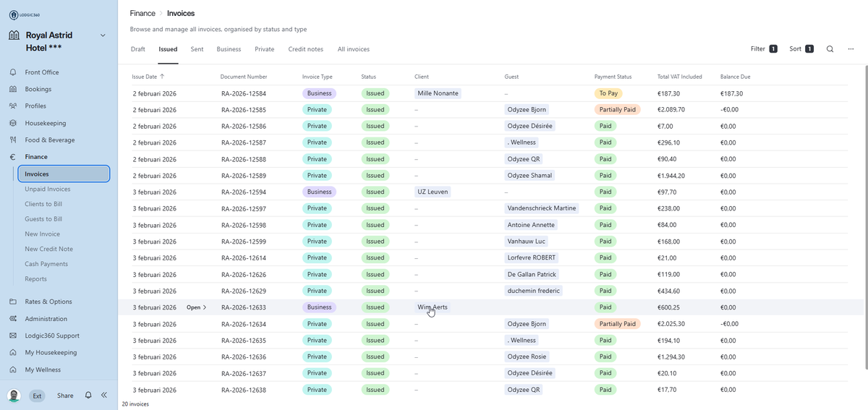The image size is (868, 410).
Task: Open invoice RA-2026-12633 via Open chevron
Action: (197, 307)
